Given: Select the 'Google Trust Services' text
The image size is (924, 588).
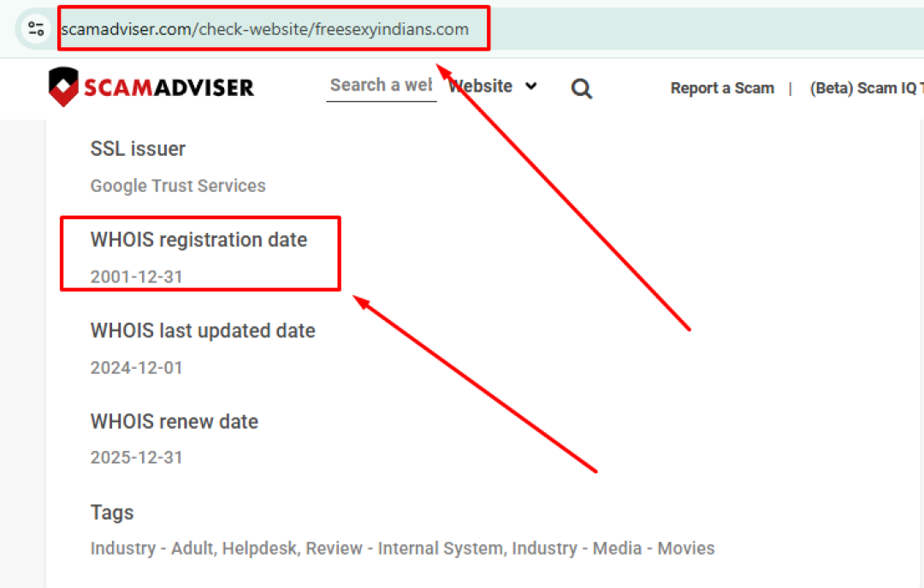Looking at the screenshot, I should (x=178, y=186).
